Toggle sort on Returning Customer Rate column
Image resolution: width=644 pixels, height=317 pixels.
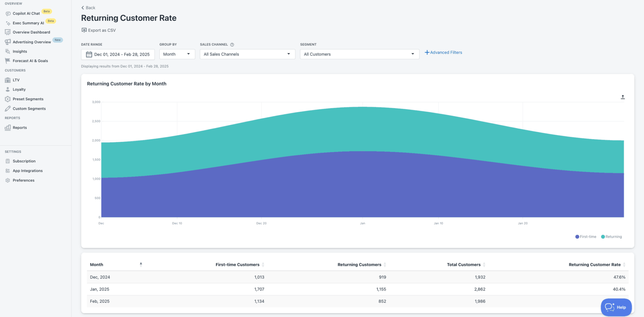[x=624, y=264]
